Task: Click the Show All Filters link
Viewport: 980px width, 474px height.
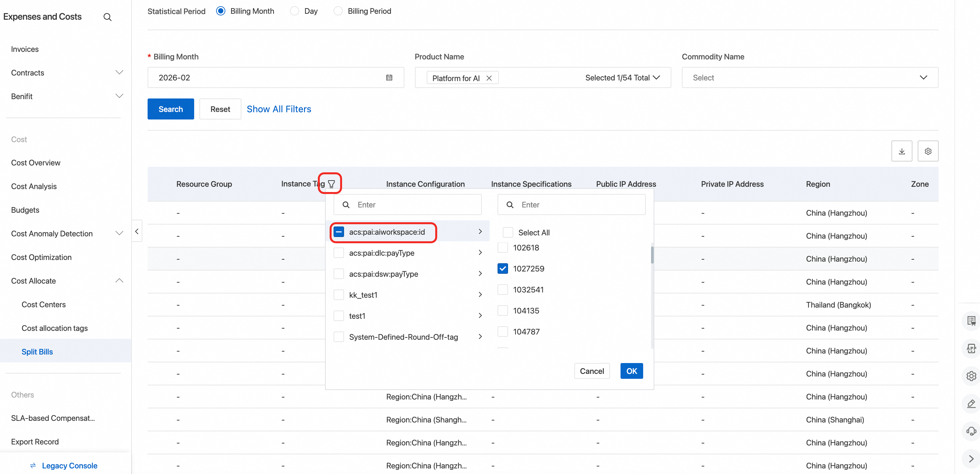Action: click(278, 109)
